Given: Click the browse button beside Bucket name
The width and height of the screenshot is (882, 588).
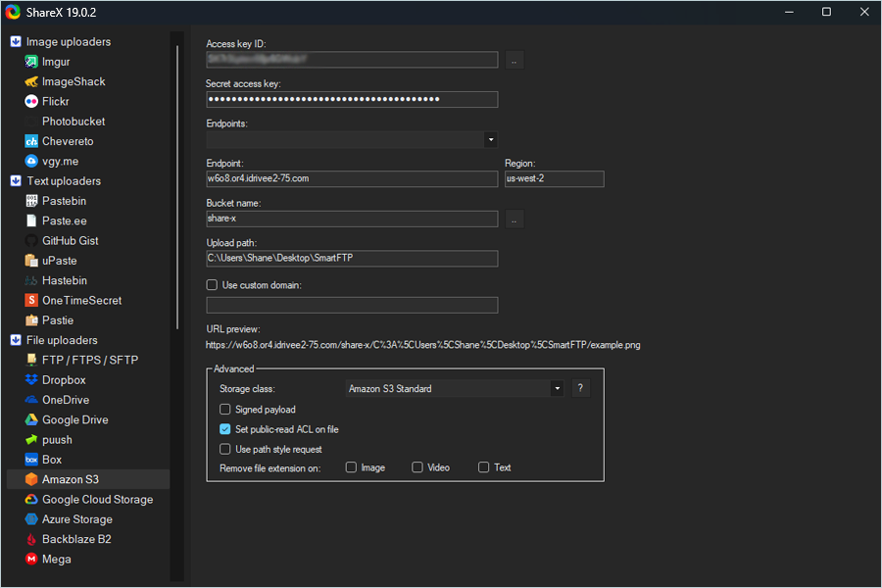Looking at the screenshot, I should pos(514,220).
